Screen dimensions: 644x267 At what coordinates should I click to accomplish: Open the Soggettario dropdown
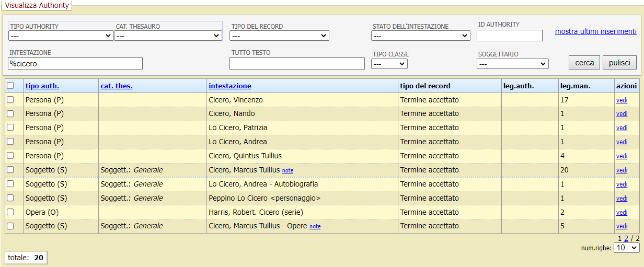pyautogui.click(x=512, y=64)
